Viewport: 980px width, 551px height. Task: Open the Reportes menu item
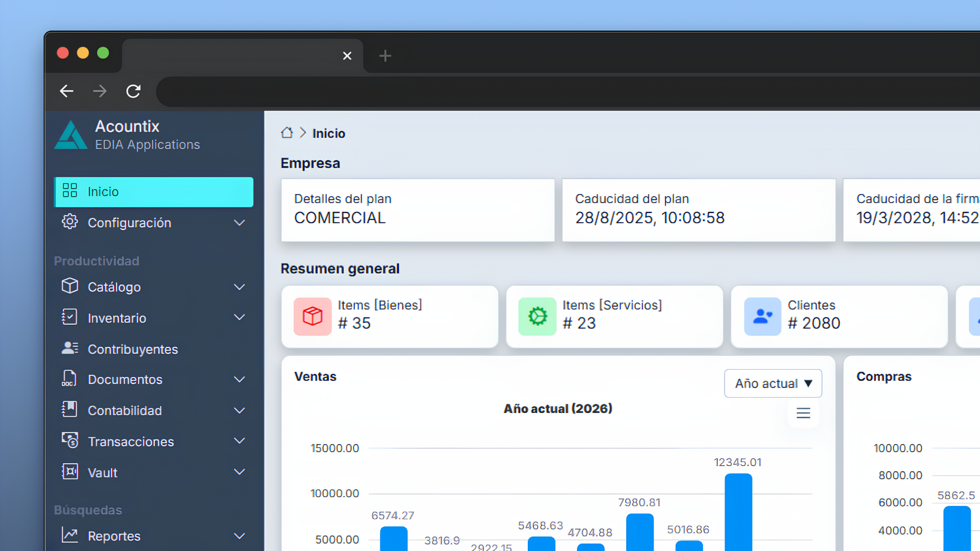pos(154,536)
